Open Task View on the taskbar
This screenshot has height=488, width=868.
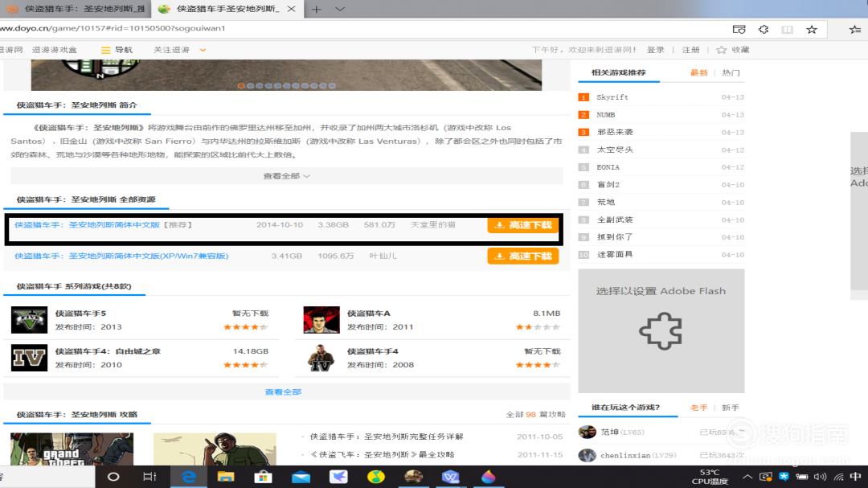pyautogui.click(x=149, y=477)
